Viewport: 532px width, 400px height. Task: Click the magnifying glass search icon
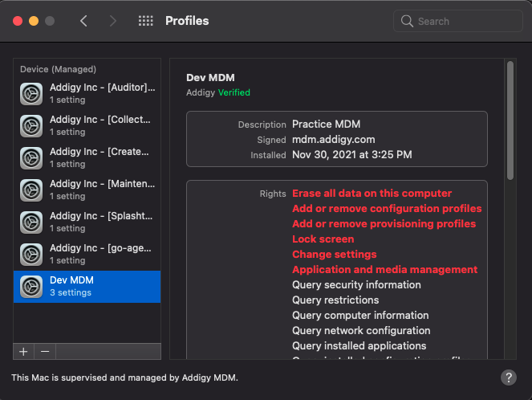[x=407, y=21]
